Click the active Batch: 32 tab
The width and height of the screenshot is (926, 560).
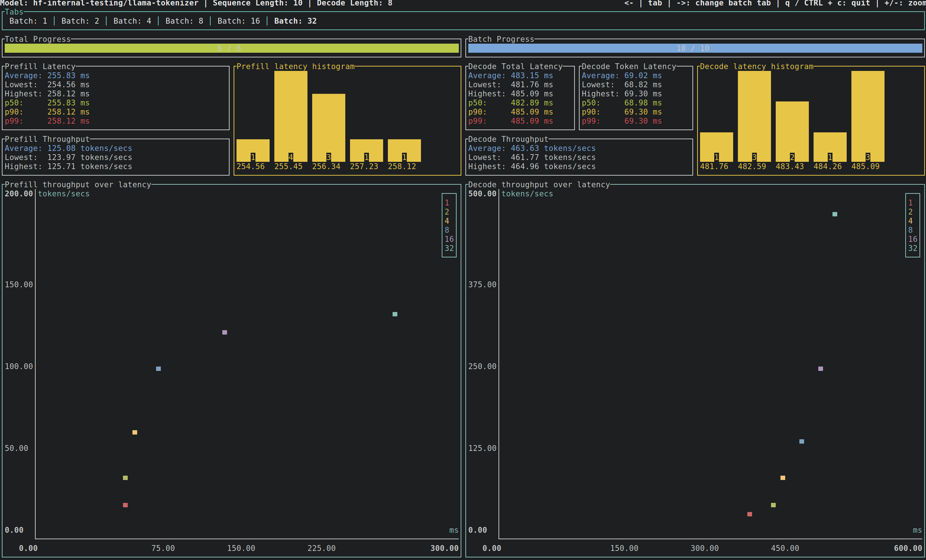click(x=295, y=21)
